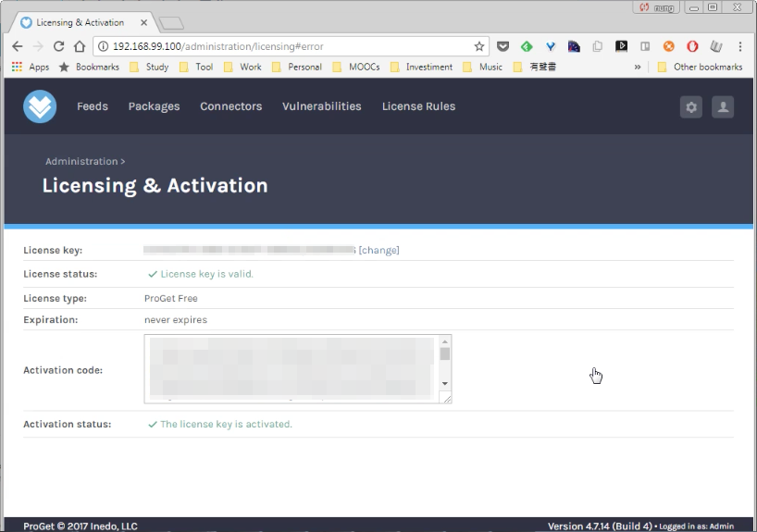This screenshot has height=532, width=757.
Task: Click the green diamond extension icon
Action: [527, 46]
